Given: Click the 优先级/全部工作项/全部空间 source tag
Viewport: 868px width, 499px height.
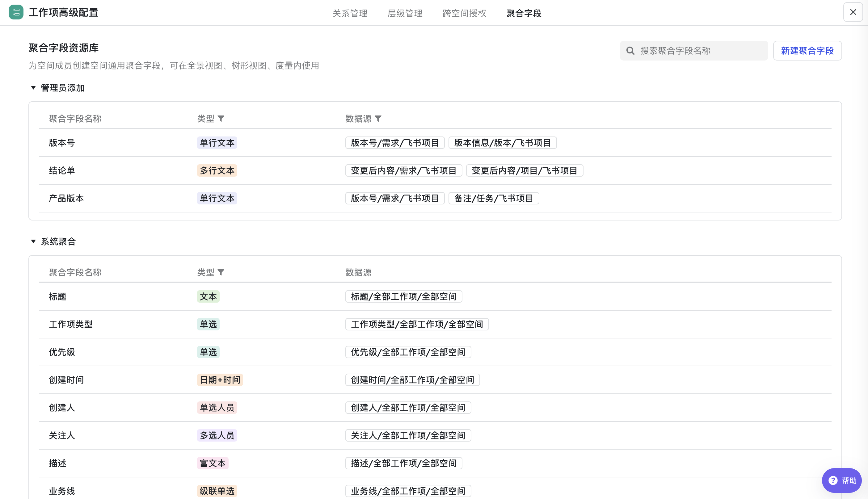Looking at the screenshot, I should tap(408, 352).
